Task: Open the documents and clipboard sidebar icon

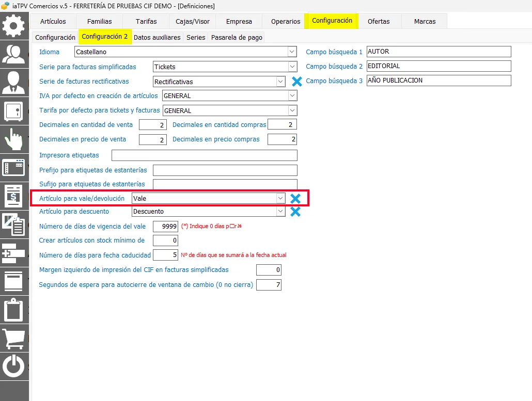Action: tap(13, 224)
